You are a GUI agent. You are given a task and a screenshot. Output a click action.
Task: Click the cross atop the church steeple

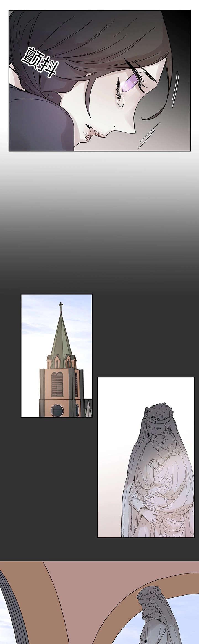61,307
